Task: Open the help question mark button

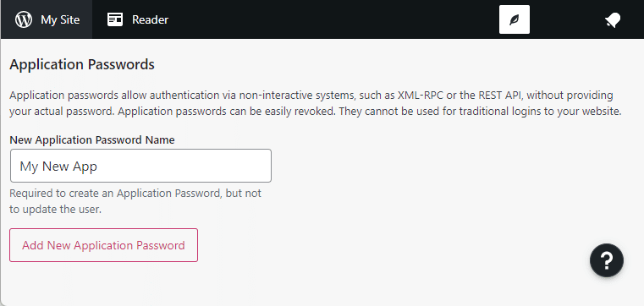Action: (607, 260)
